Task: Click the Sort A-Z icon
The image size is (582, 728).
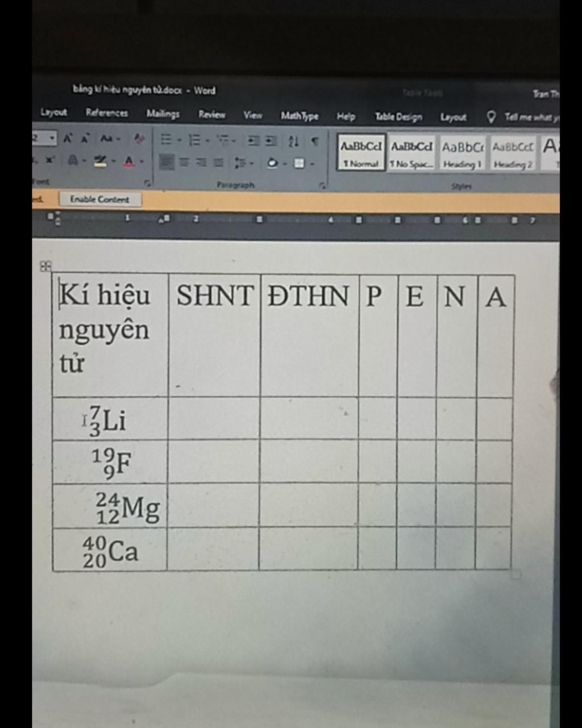Action: point(293,141)
